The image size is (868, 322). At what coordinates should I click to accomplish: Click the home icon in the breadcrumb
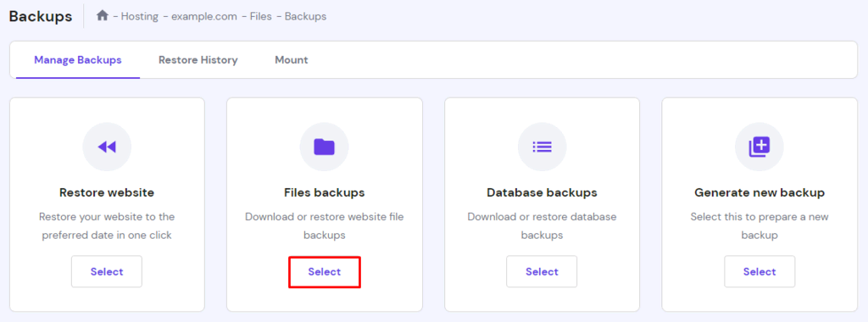point(102,16)
